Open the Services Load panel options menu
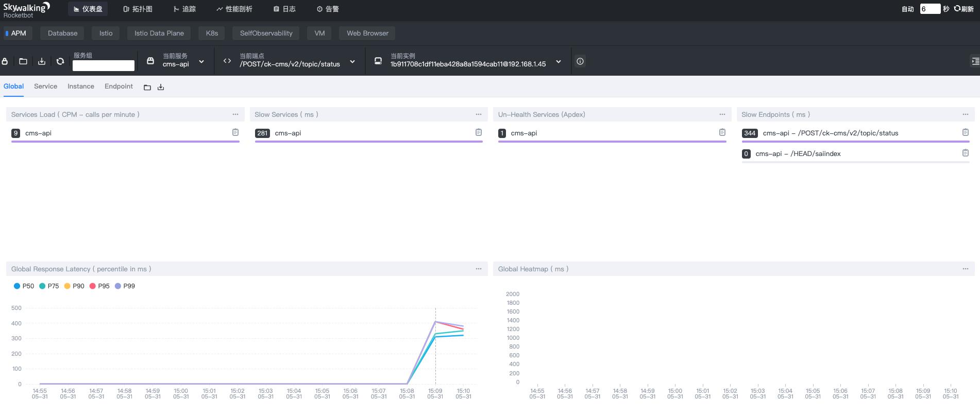 (235, 114)
